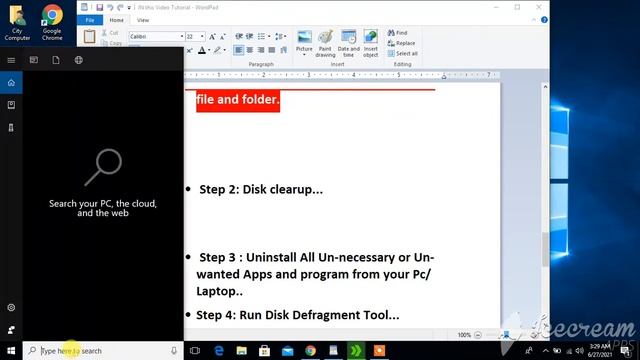Image resolution: width=640 pixels, height=360 pixels.
Task: Open the Picture button dropdown arrow
Action: (304, 55)
